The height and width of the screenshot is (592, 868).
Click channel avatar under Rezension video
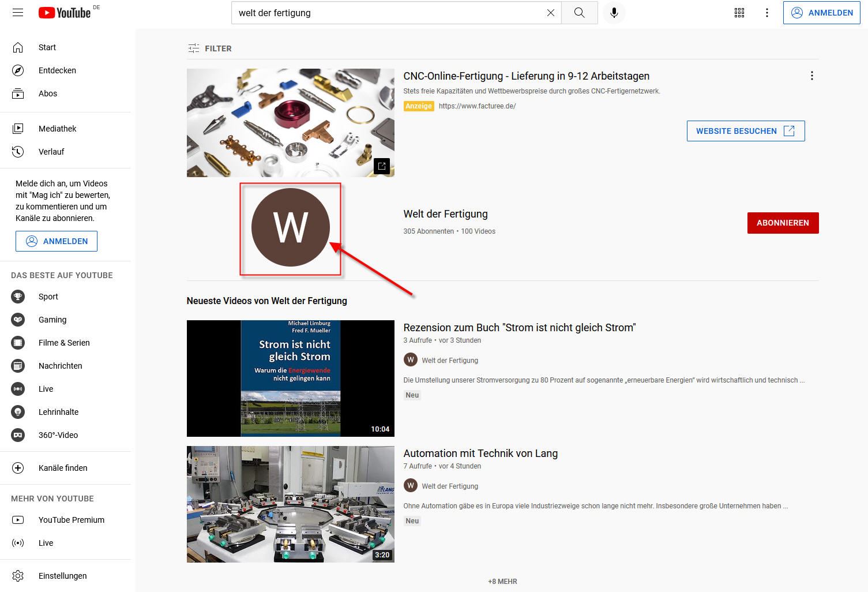click(x=410, y=360)
